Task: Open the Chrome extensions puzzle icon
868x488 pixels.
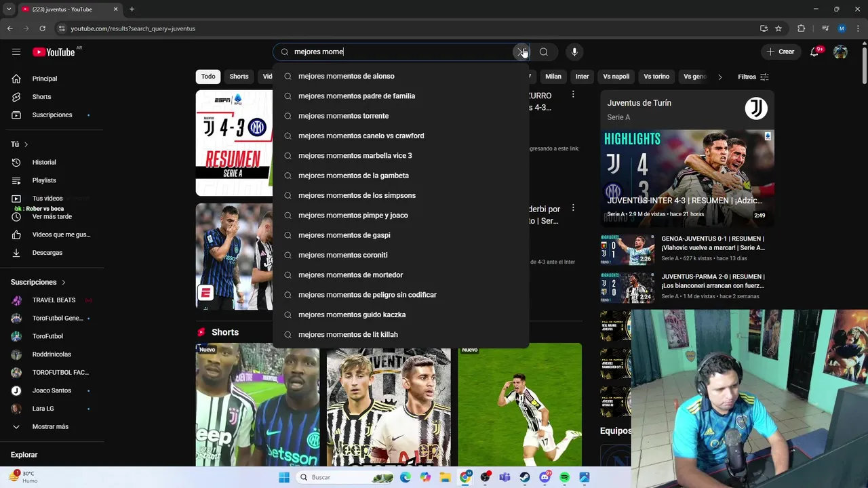Action: click(x=802, y=28)
